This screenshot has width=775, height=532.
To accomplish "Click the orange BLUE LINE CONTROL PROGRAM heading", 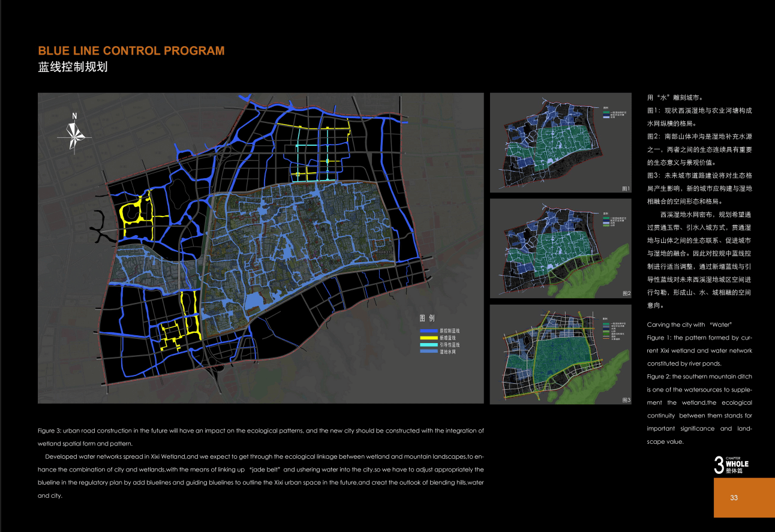I will coord(131,51).
